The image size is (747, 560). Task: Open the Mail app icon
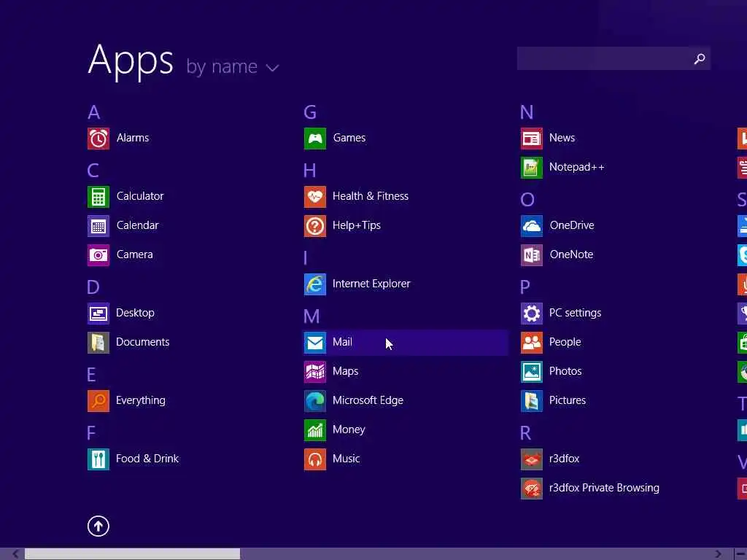(x=315, y=343)
